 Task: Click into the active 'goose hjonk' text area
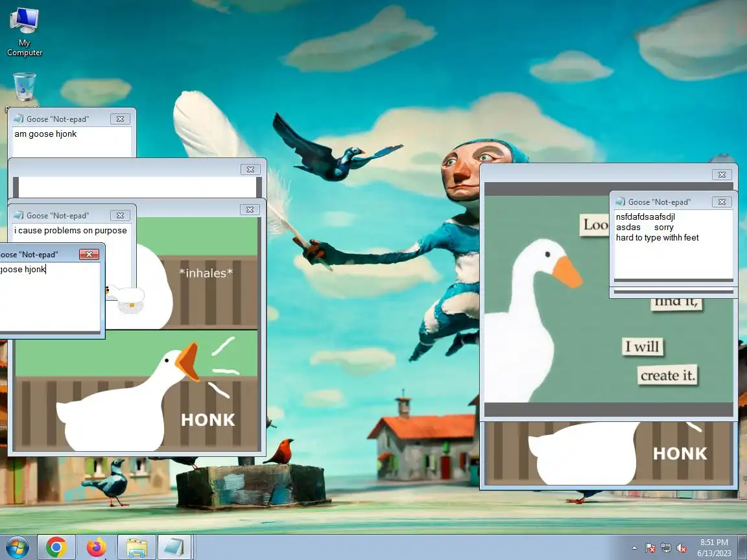(x=50, y=297)
